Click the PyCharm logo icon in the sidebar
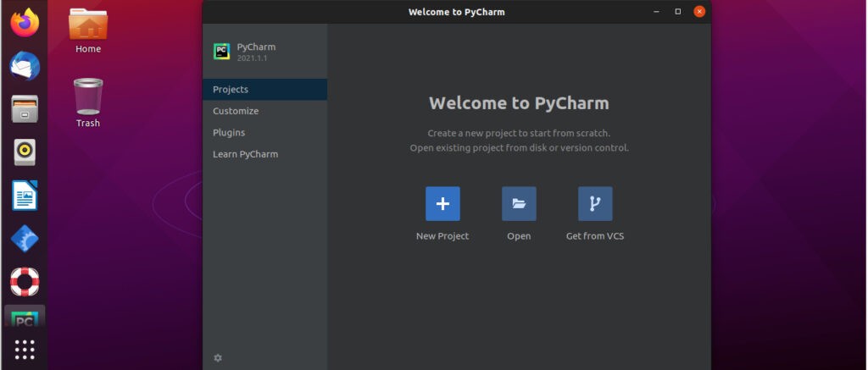Image resolution: width=868 pixels, height=370 pixels. [221, 52]
